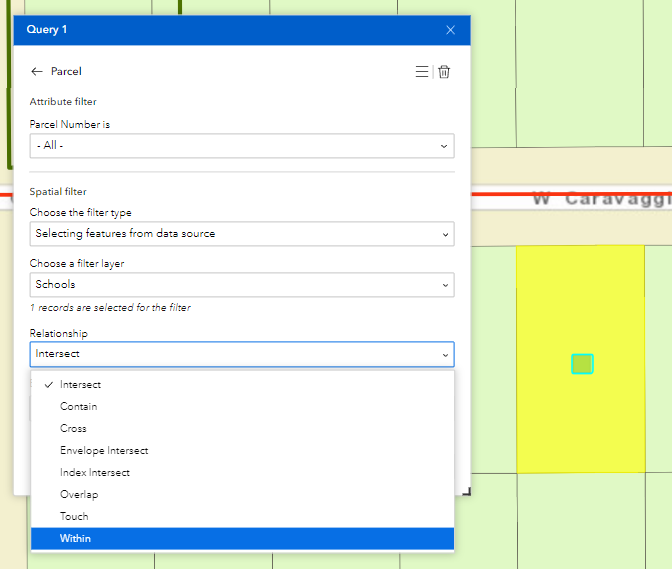
Task: Delete query with the trash icon
Action: (444, 72)
